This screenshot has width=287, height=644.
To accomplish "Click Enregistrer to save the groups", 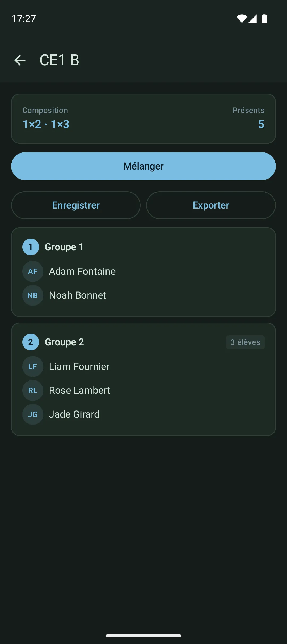I will 76,205.
